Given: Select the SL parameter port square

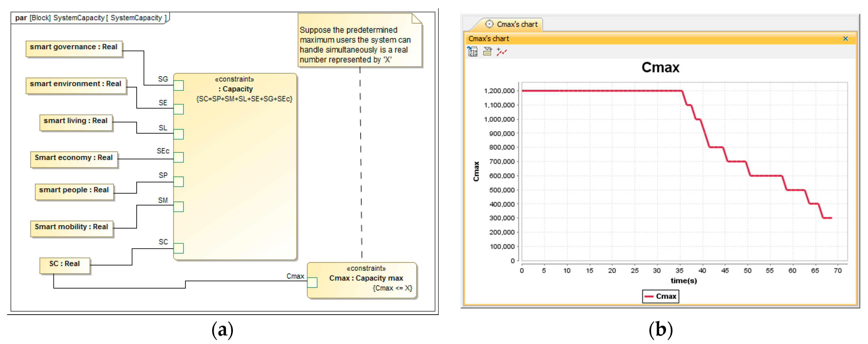Looking at the screenshot, I should pyautogui.click(x=179, y=134).
